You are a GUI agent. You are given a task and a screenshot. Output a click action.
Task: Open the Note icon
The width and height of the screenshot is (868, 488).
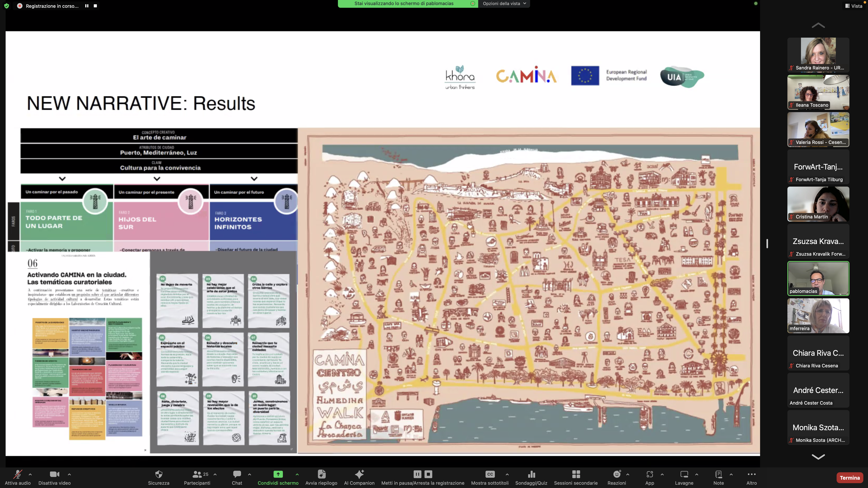[x=718, y=474]
